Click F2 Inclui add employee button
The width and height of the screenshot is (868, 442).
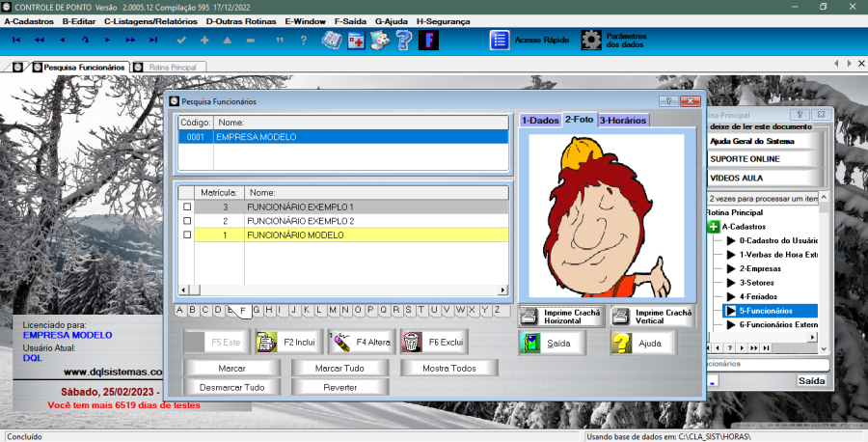(x=285, y=342)
